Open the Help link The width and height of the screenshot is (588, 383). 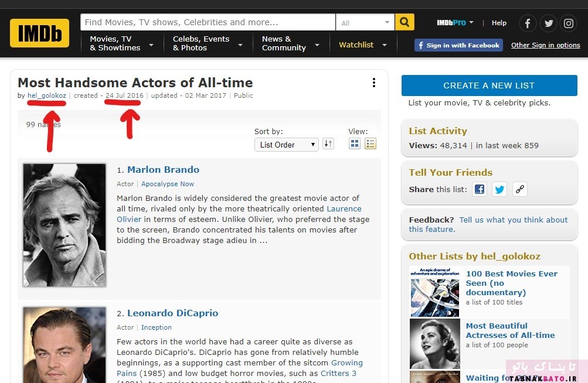point(499,23)
